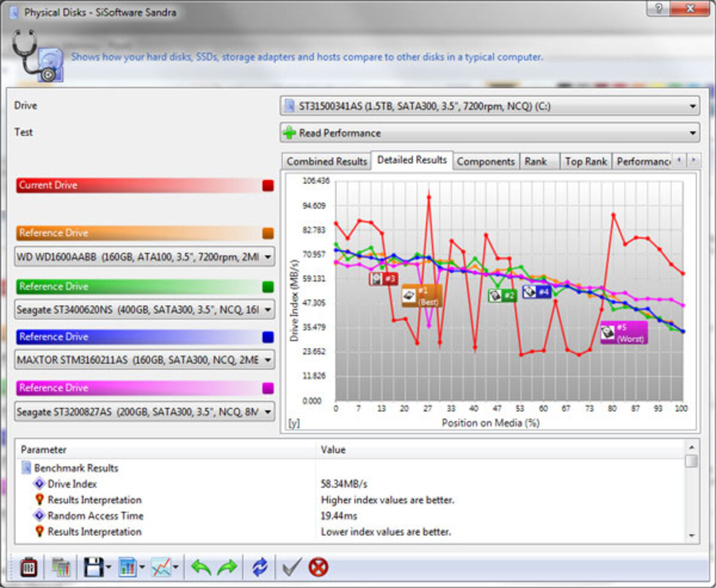Open the Drive ST31500341AS dropdown

[x=490, y=106]
